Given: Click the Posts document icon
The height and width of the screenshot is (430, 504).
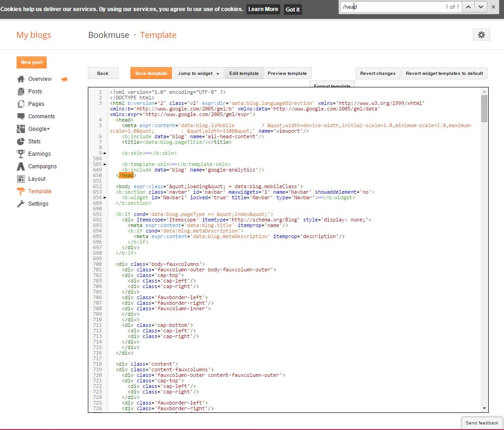Looking at the screenshot, I should coord(21,92).
